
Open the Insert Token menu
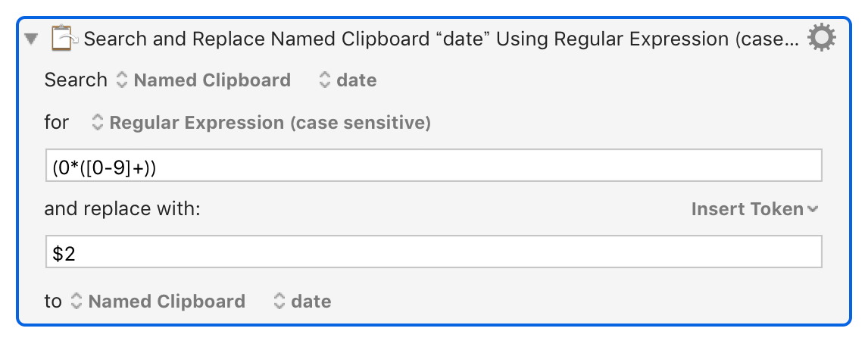[x=754, y=209]
